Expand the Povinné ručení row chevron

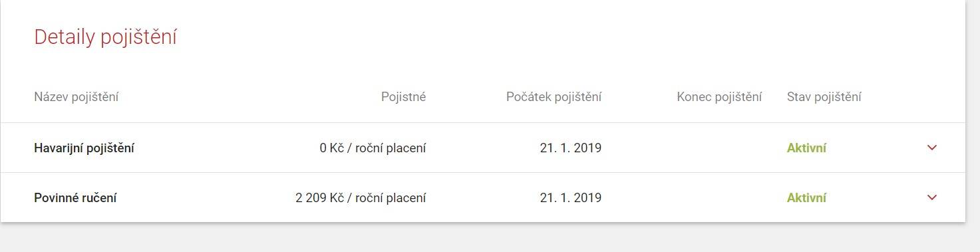click(931, 197)
